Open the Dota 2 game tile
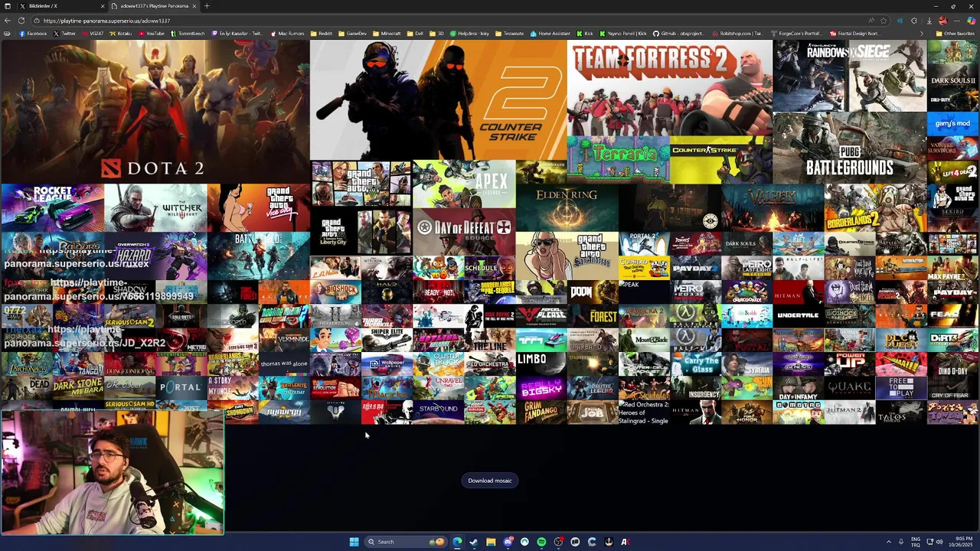Viewport: 980px width, 551px height. pyautogui.click(x=155, y=112)
